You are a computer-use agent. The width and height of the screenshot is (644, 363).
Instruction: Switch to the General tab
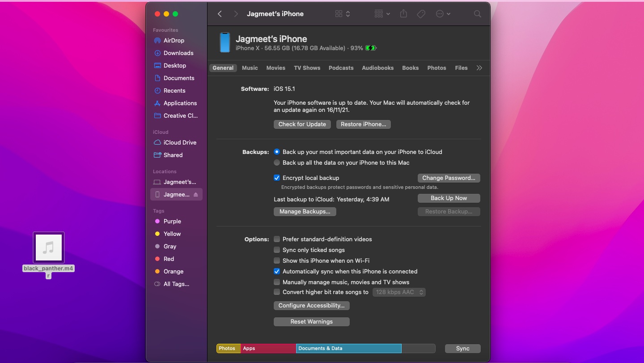tap(223, 68)
